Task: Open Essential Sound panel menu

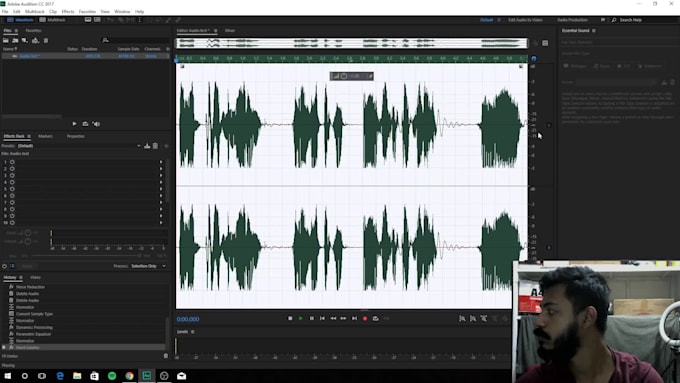Action: (594, 30)
